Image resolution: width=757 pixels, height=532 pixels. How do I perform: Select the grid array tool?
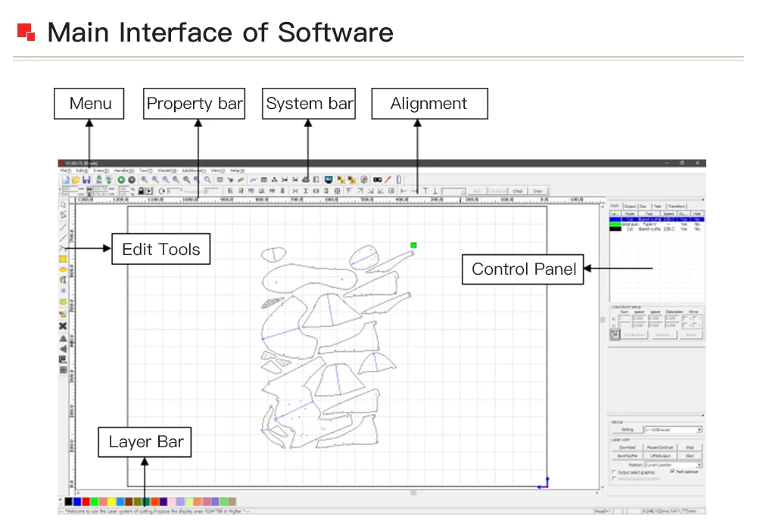(x=63, y=370)
